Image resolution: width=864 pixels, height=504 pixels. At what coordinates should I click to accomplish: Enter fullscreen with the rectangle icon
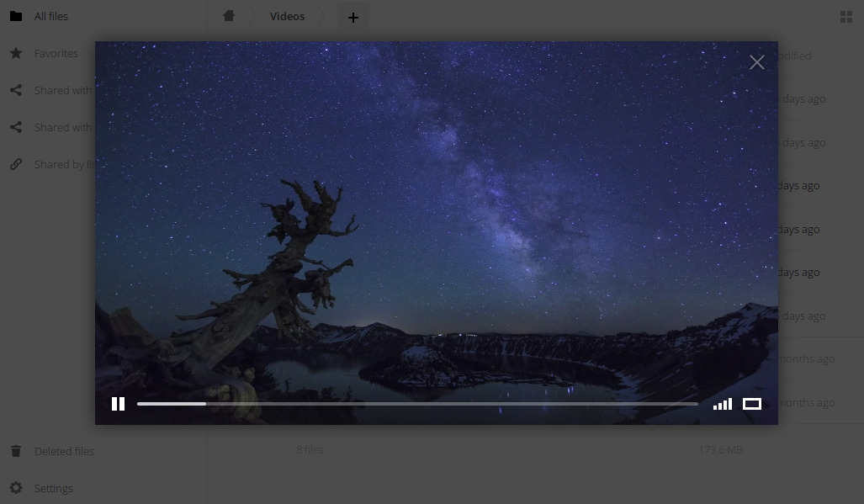pos(752,404)
